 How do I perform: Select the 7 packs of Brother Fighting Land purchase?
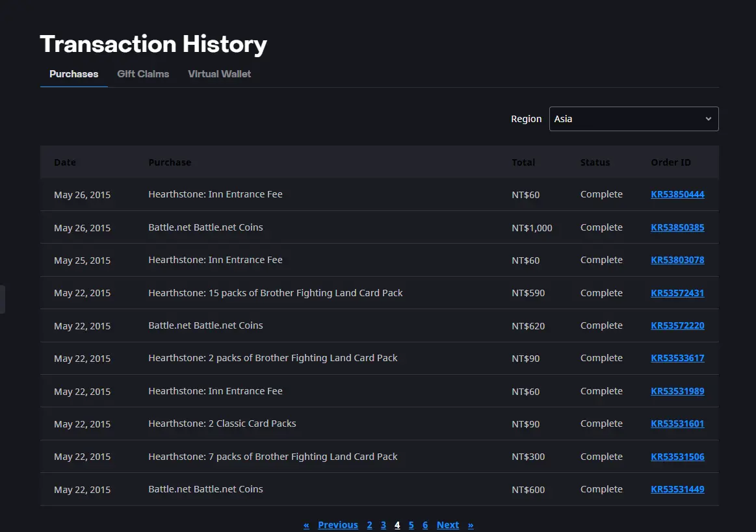[x=273, y=457]
